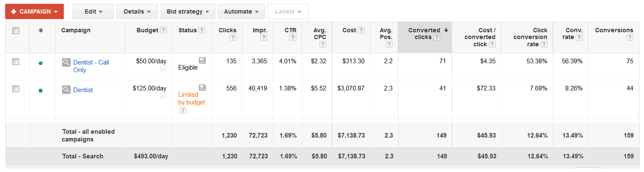The image size is (644, 172).
Task: Click the green status dot for Dentist campaign
Action: tap(40, 90)
